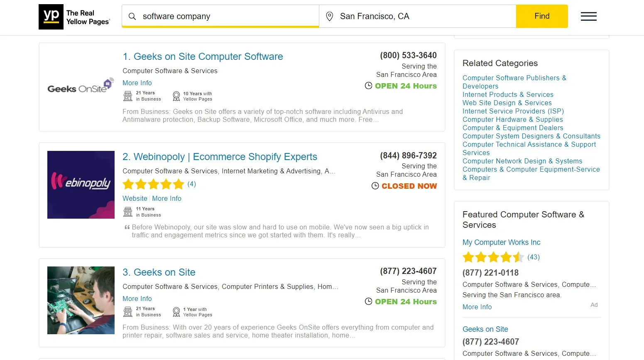Screen dimensions: 644x360
Task: Open Internet Products & Services category
Action: pos(507,94)
